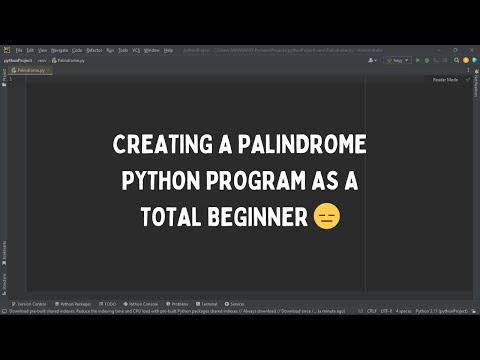Open the Help menu
The width and height of the screenshot is (480, 360).
[x=168, y=50]
